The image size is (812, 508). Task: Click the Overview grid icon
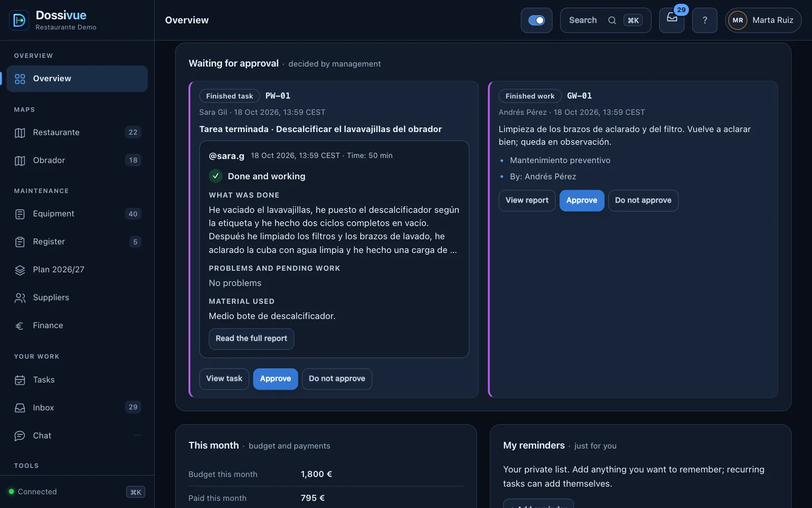[20, 79]
